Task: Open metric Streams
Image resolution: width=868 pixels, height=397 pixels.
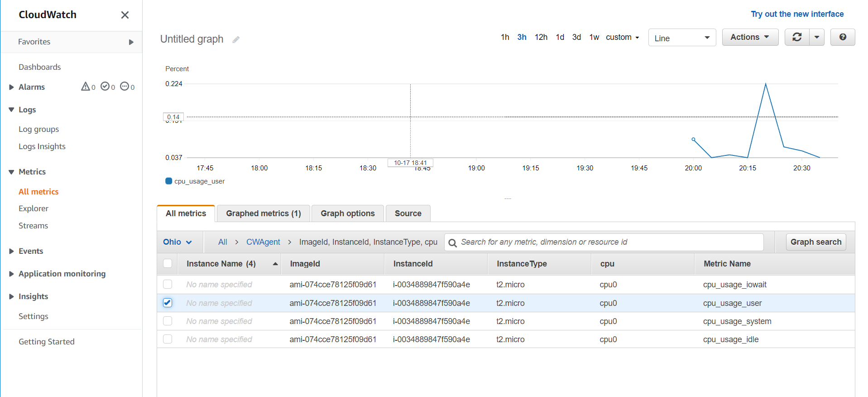Action: [x=33, y=226]
